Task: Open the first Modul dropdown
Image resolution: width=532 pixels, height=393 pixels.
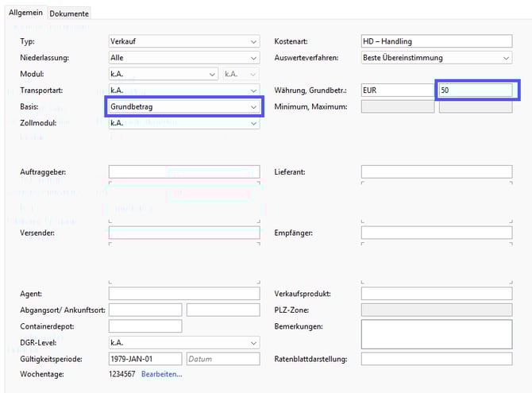Action: coord(163,74)
